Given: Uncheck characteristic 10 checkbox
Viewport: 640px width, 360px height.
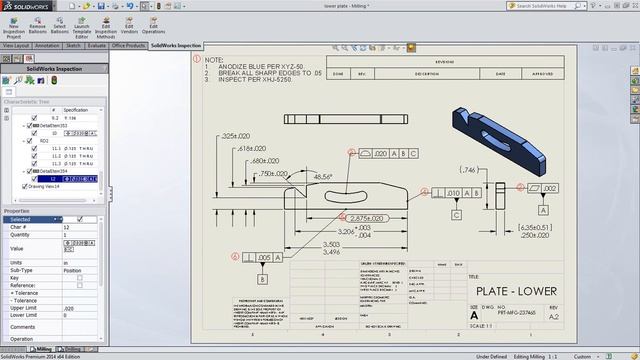Looking at the screenshot, I should tap(34, 133).
